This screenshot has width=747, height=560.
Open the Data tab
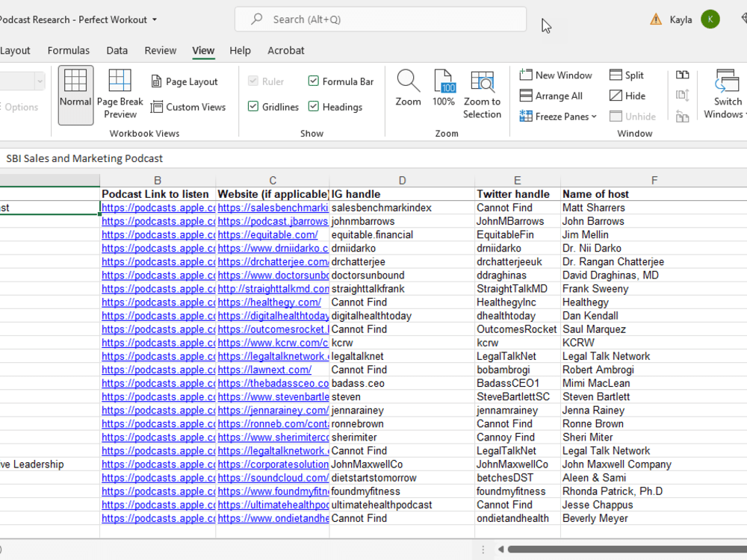[117, 51]
